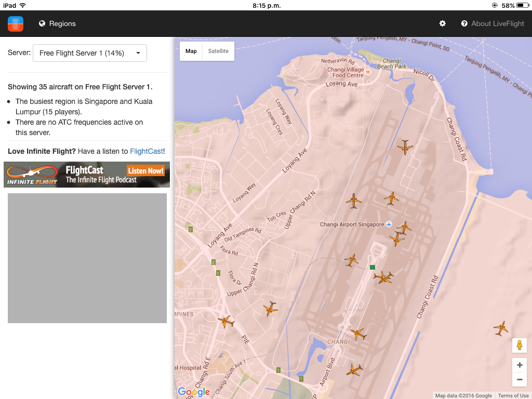Select aircraft left of Changi Airport label
This screenshot has height=399, width=532.
click(x=353, y=201)
